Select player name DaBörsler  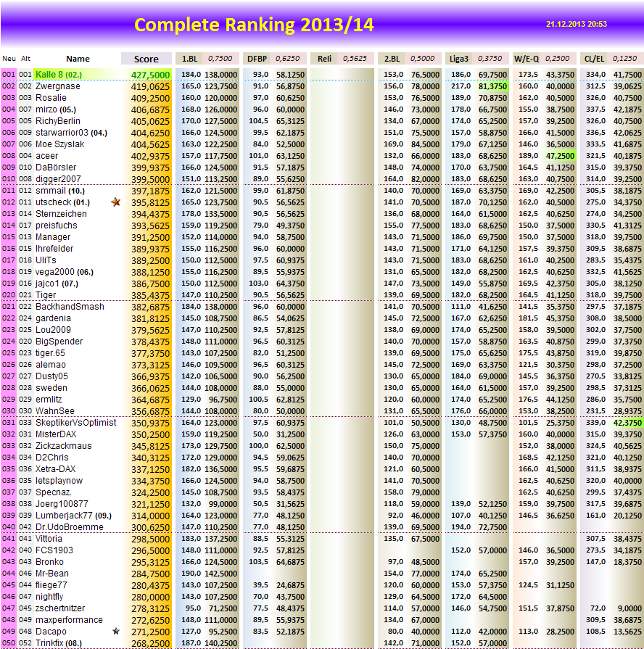(x=56, y=168)
